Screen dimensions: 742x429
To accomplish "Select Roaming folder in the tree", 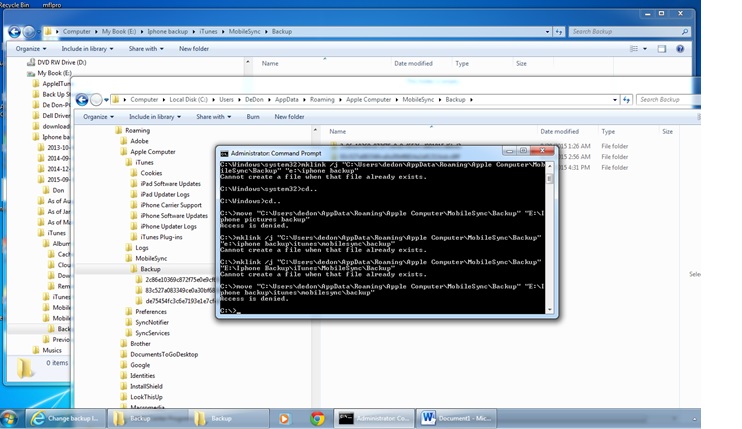I will click(137, 131).
